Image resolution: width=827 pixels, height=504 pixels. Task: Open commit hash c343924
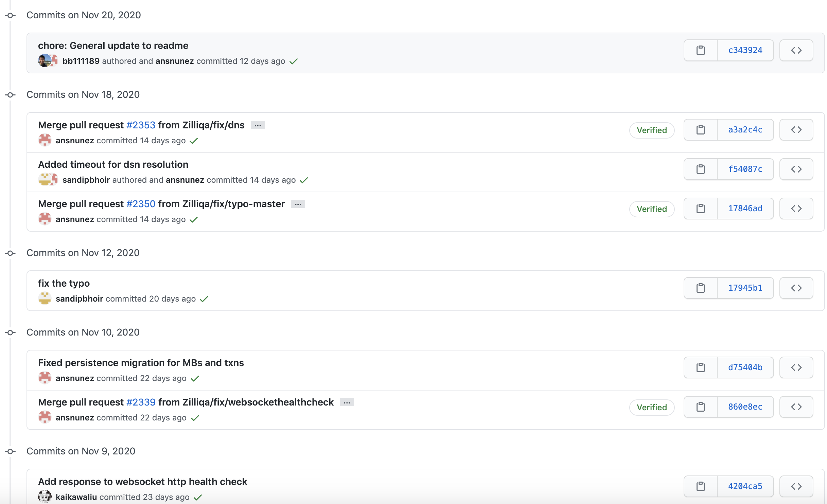point(745,50)
